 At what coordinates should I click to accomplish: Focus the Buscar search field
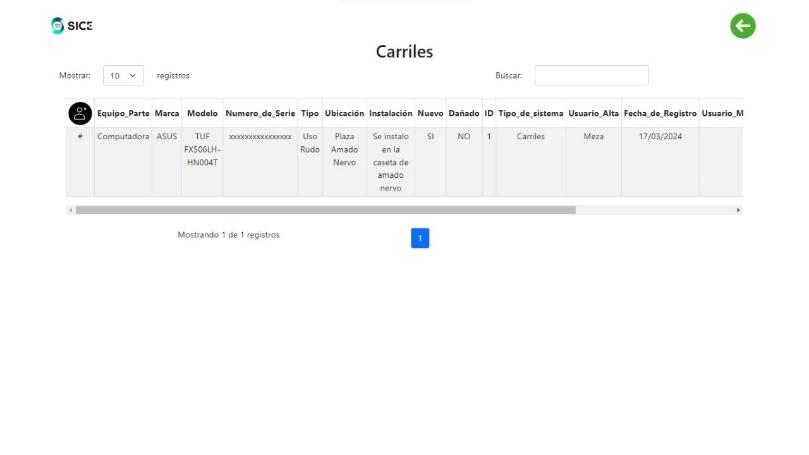pyautogui.click(x=591, y=75)
